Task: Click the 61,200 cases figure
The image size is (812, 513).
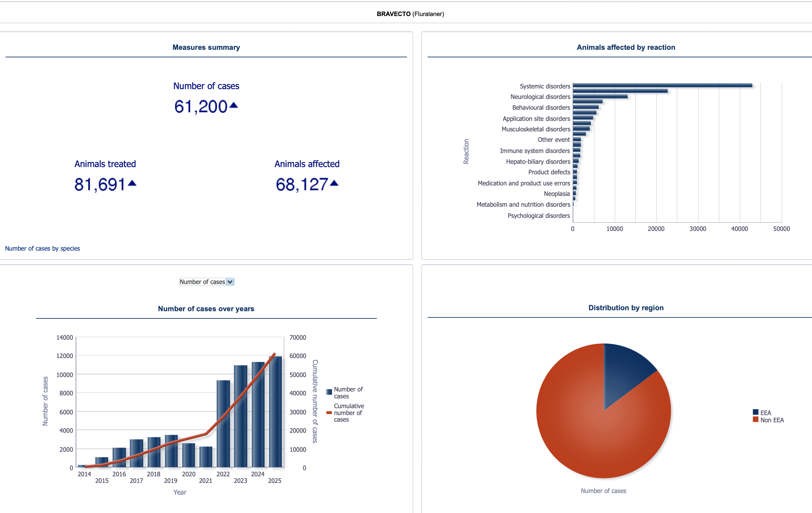Action: click(x=201, y=106)
